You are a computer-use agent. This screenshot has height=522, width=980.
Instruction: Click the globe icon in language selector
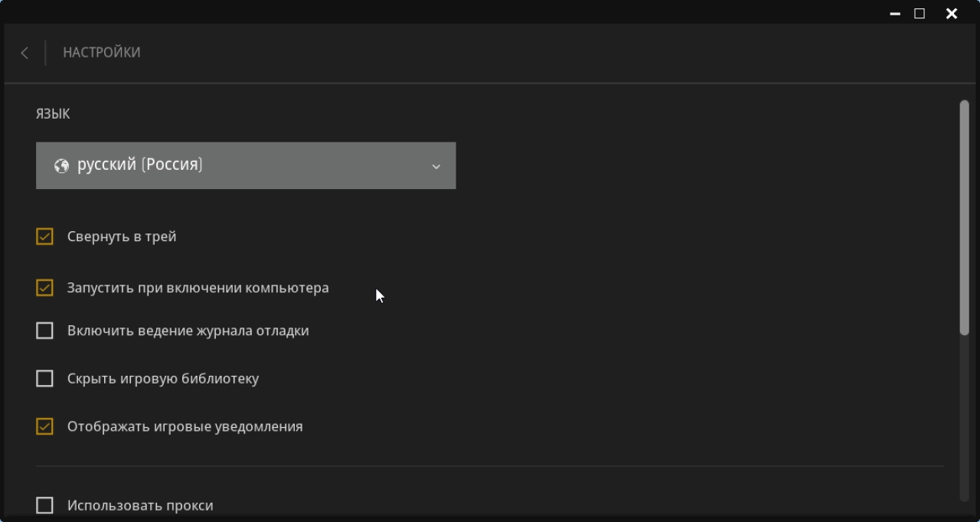tap(61, 165)
